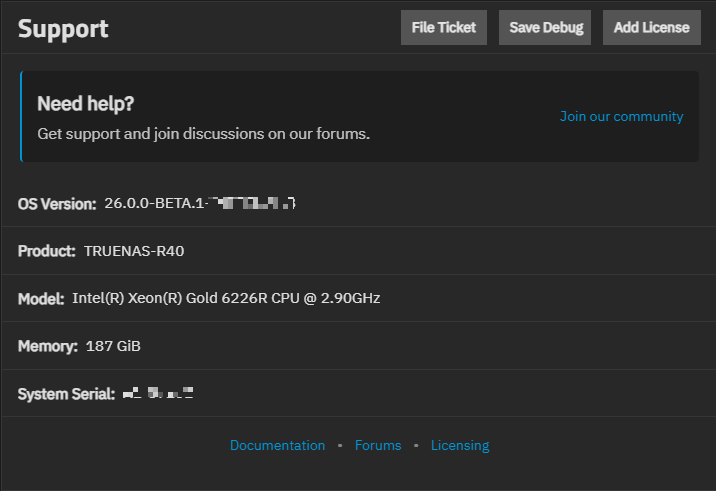The image size is (716, 491).
Task: Click the 26.0.0-BETA.1 version value
Action: [x=200, y=203]
